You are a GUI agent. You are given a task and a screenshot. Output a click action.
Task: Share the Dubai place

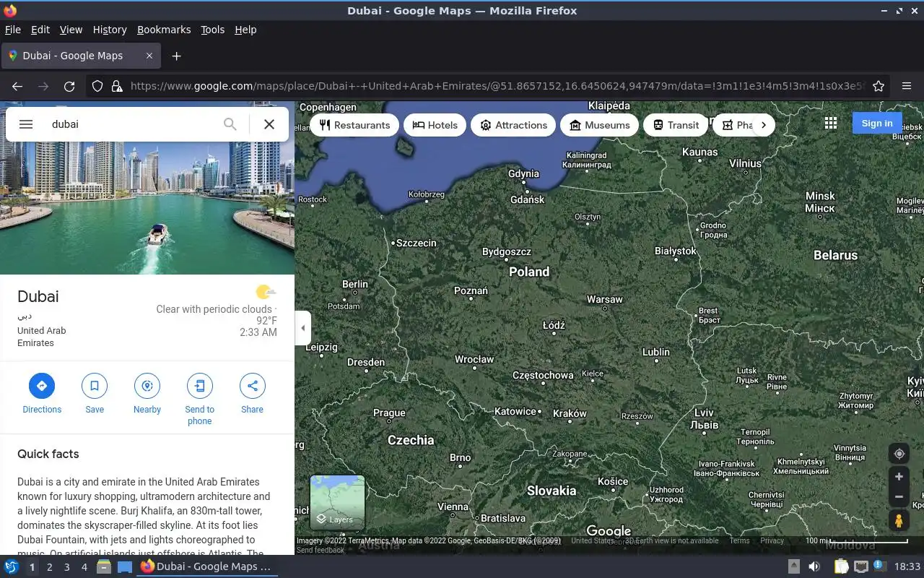pyautogui.click(x=252, y=393)
